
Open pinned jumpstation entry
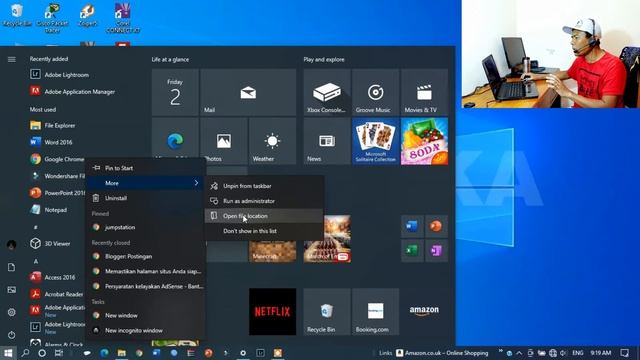click(146, 227)
